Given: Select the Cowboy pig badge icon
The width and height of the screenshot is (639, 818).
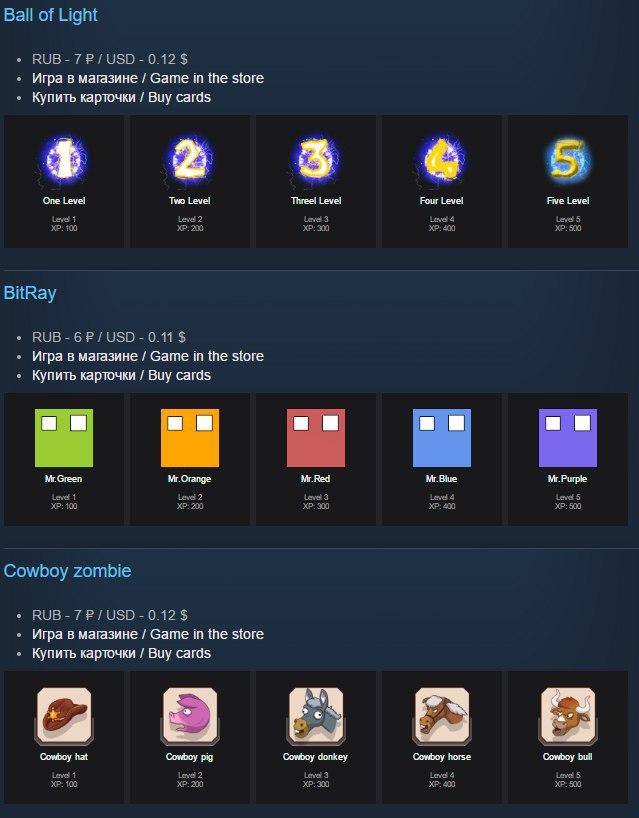Looking at the screenshot, I should (x=190, y=716).
